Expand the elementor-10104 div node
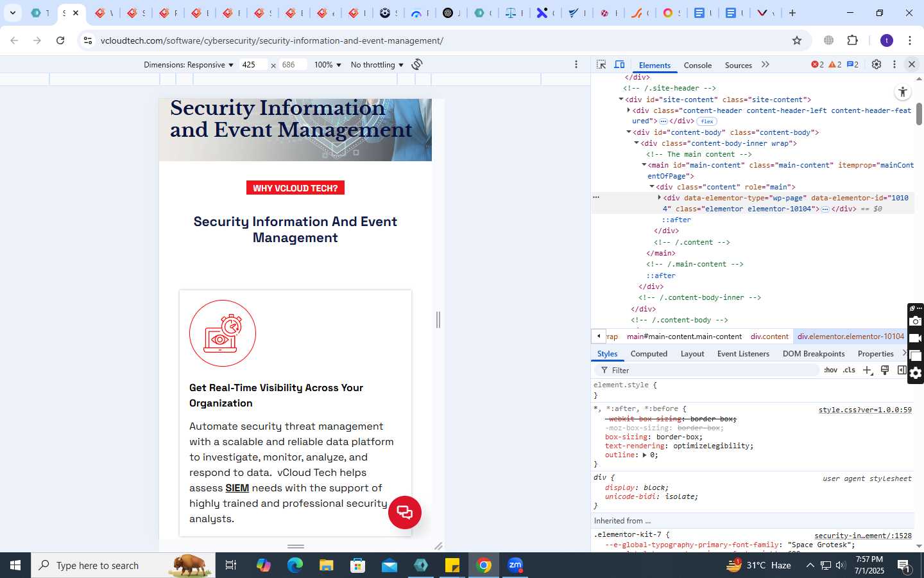Screen dimensions: 924x578 tap(659, 198)
